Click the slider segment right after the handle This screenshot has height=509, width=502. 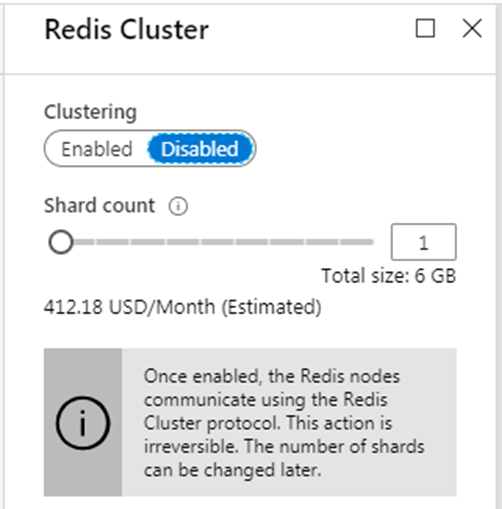click(83, 242)
